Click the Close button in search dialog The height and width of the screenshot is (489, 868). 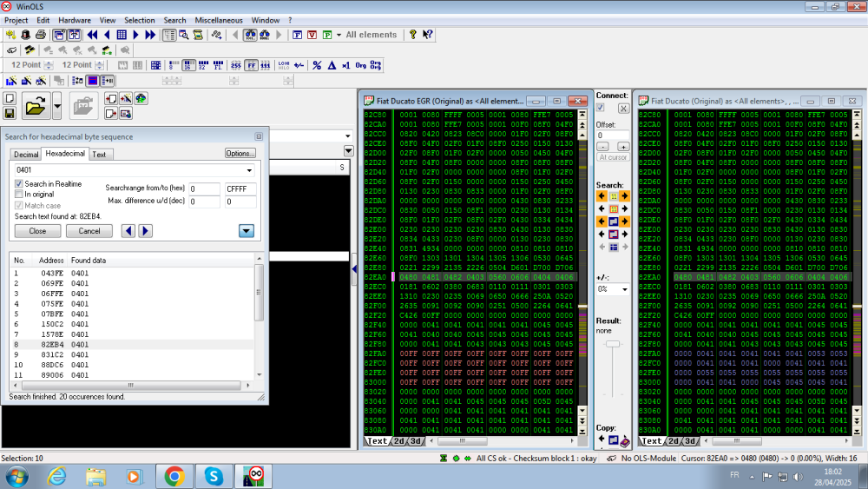point(37,231)
